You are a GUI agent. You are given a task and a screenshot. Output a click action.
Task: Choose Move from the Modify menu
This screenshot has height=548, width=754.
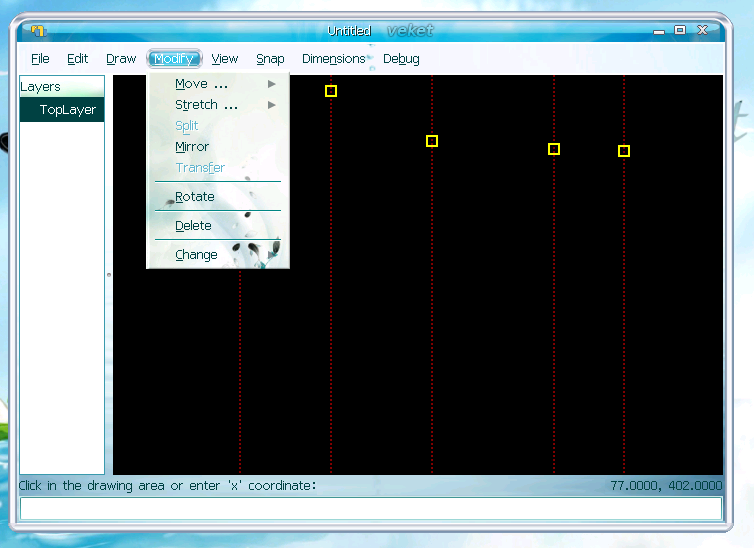217,84
